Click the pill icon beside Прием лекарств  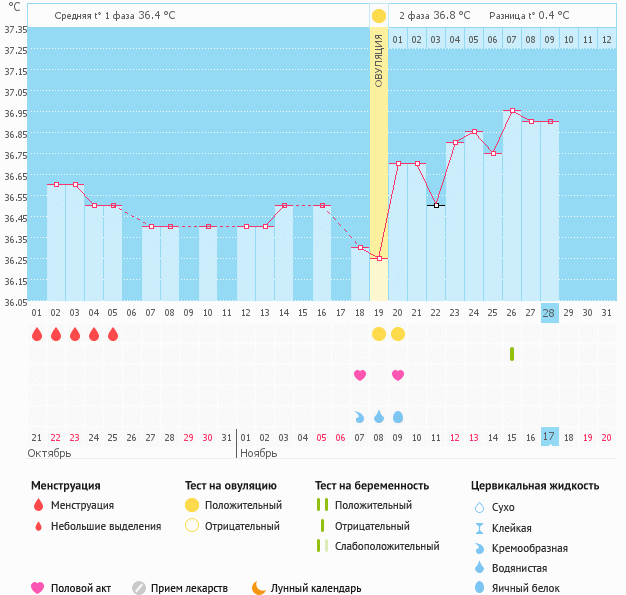click(139, 588)
